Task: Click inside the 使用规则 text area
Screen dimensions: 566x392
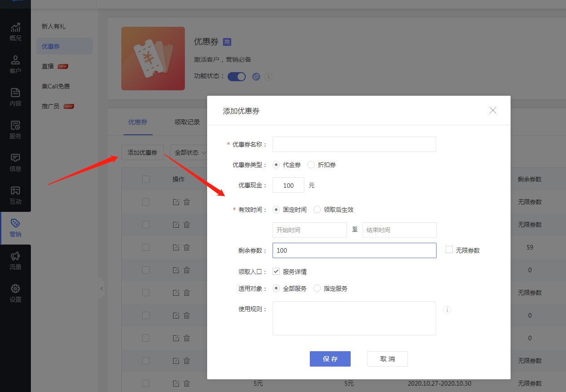Action: coord(354,318)
